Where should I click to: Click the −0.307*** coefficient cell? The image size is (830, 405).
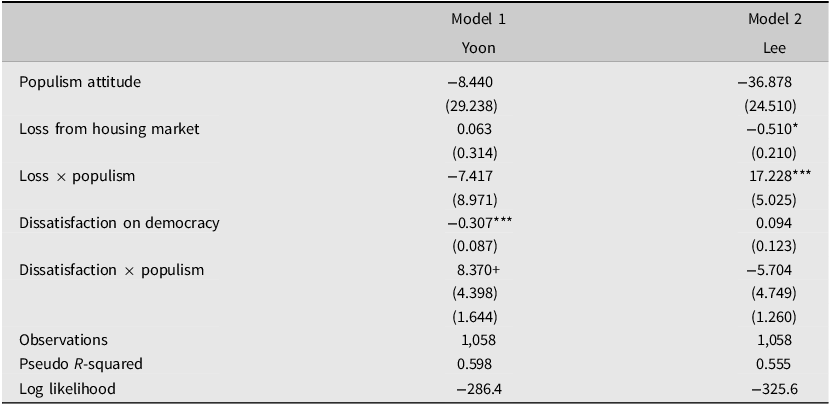coord(480,223)
